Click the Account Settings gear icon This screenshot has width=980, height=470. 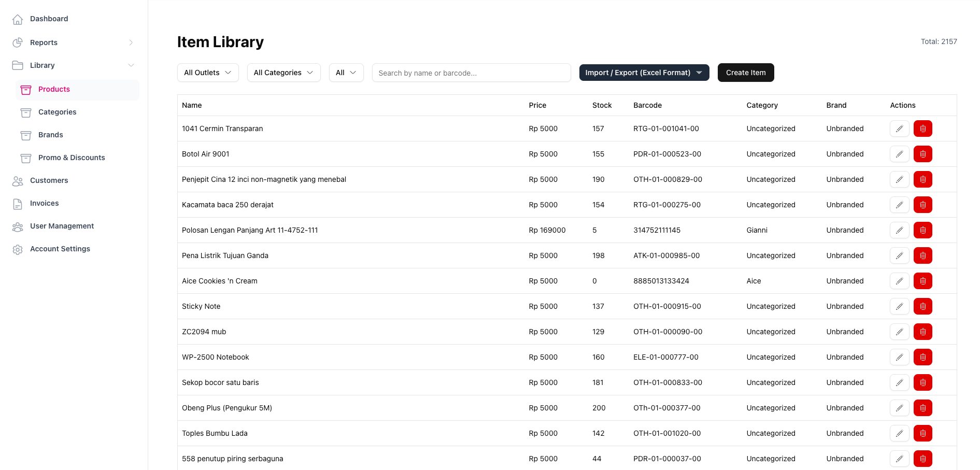18,249
